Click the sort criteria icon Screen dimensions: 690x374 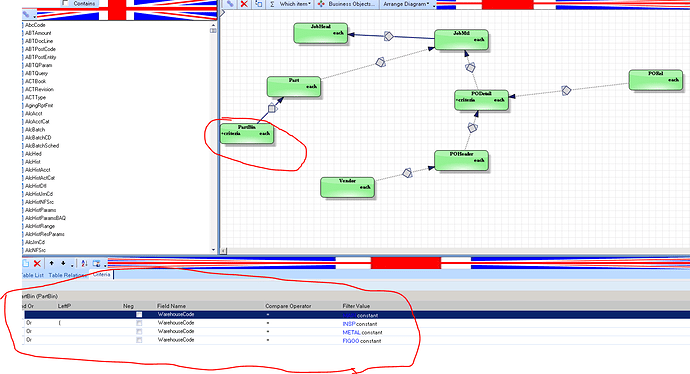tap(84, 264)
